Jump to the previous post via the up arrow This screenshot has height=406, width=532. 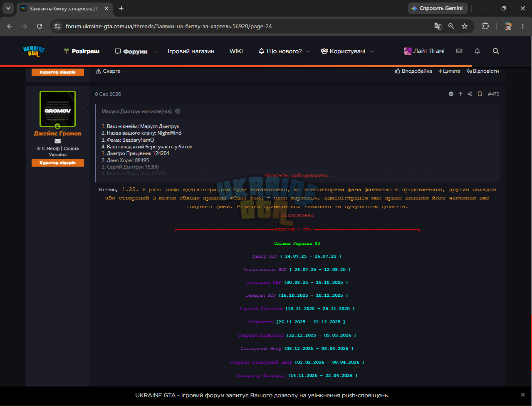460,94
